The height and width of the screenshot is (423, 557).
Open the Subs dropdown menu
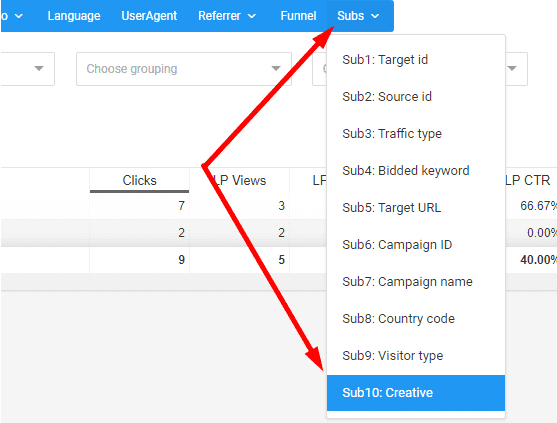click(x=358, y=16)
